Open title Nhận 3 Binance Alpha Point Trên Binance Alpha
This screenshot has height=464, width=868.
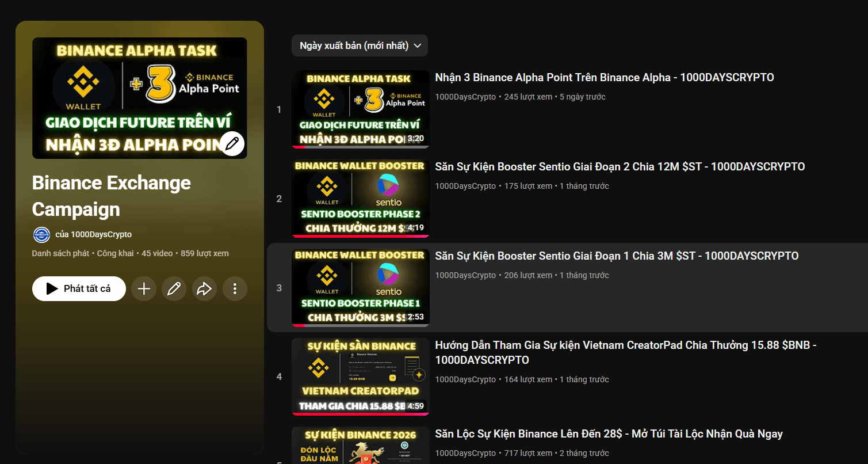click(x=605, y=78)
